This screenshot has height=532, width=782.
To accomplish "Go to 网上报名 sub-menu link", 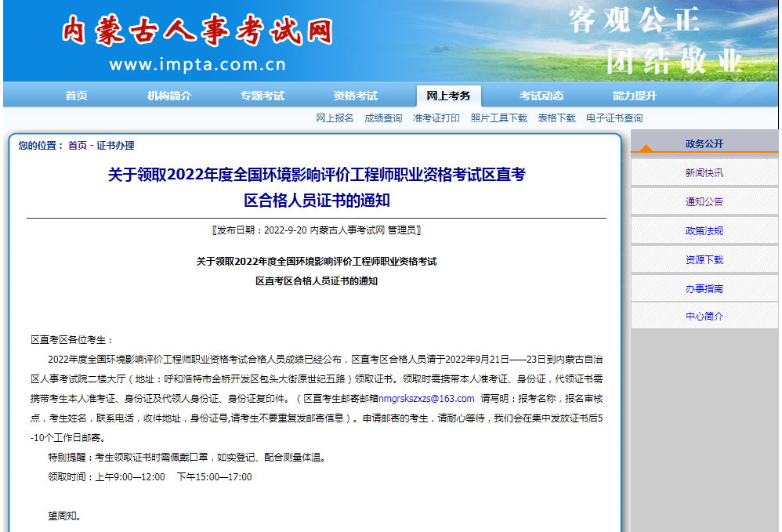I will pos(335,118).
